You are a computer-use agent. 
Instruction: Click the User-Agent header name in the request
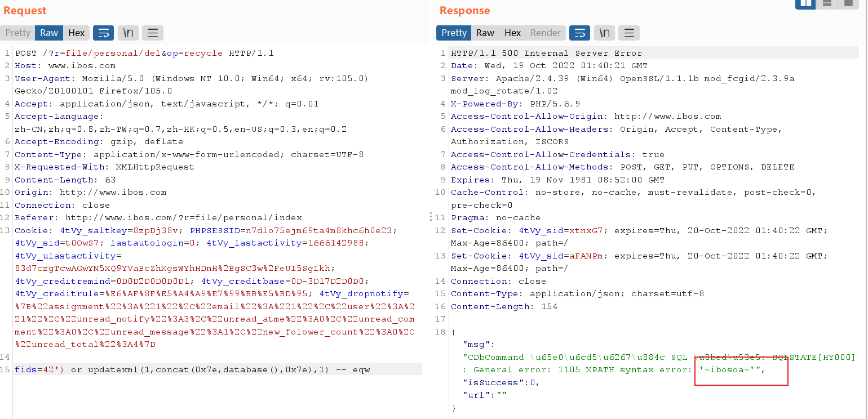pyautogui.click(x=45, y=79)
